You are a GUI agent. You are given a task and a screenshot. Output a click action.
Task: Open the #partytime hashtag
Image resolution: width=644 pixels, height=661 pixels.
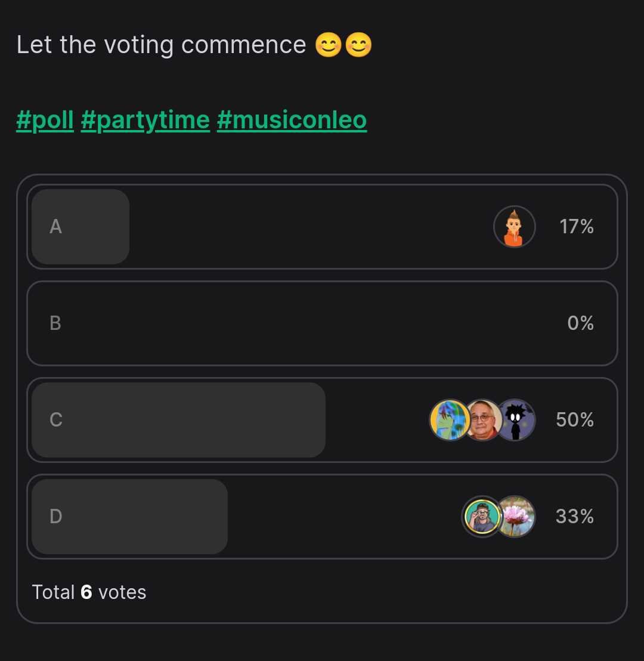click(x=145, y=120)
